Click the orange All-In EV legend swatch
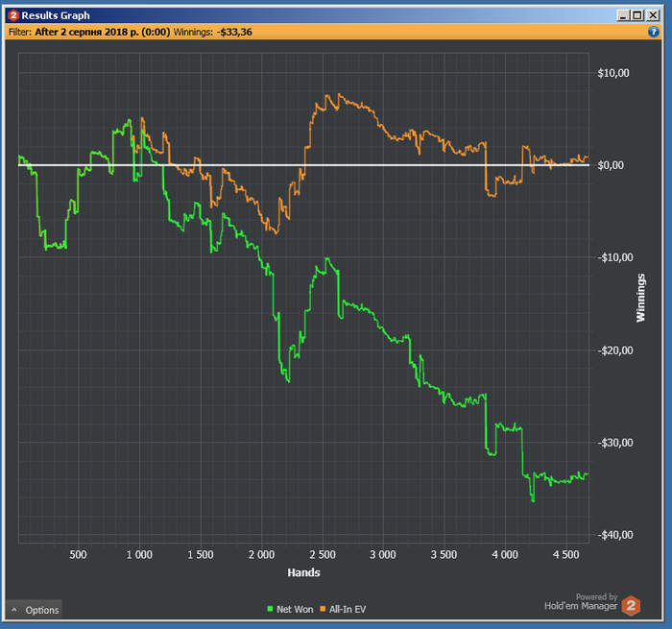Image resolution: width=672 pixels, height=629 pixels. [323, 609]
